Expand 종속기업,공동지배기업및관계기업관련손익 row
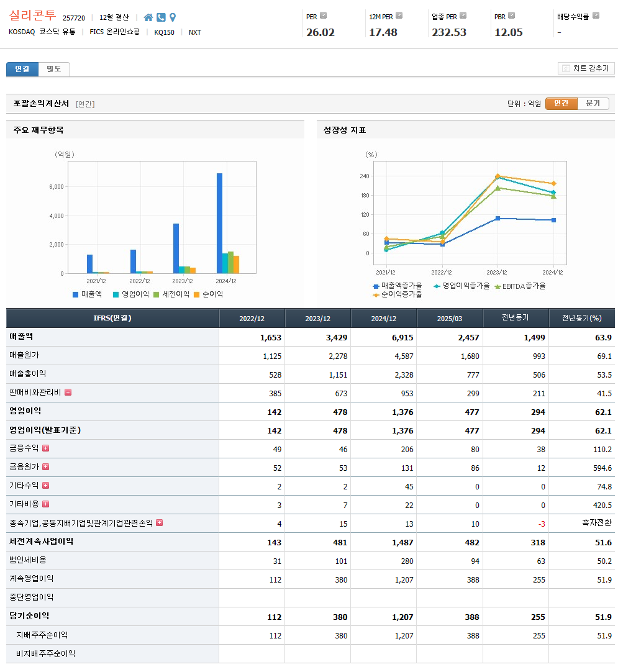618x672 pixels. [x=159, y=522]
